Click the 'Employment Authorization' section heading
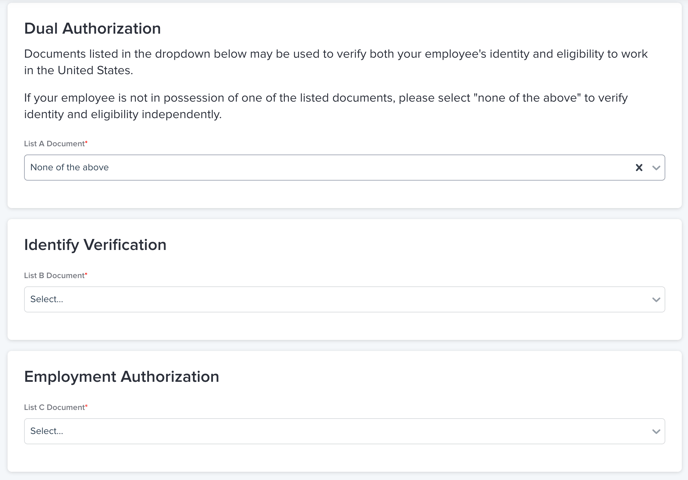688x480 pixels. pyautogui.click(x=121, y=377)
